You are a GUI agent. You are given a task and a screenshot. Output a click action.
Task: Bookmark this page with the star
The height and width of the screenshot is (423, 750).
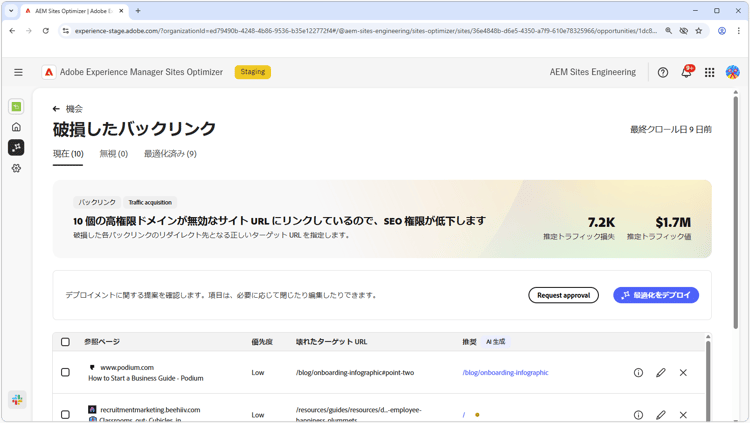coord(699,31)
